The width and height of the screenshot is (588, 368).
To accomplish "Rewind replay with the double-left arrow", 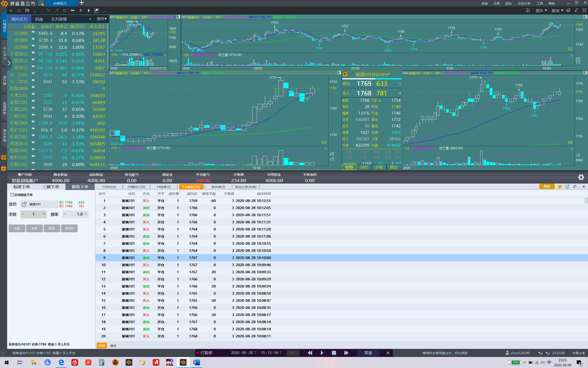I will [x=310, y=353].
